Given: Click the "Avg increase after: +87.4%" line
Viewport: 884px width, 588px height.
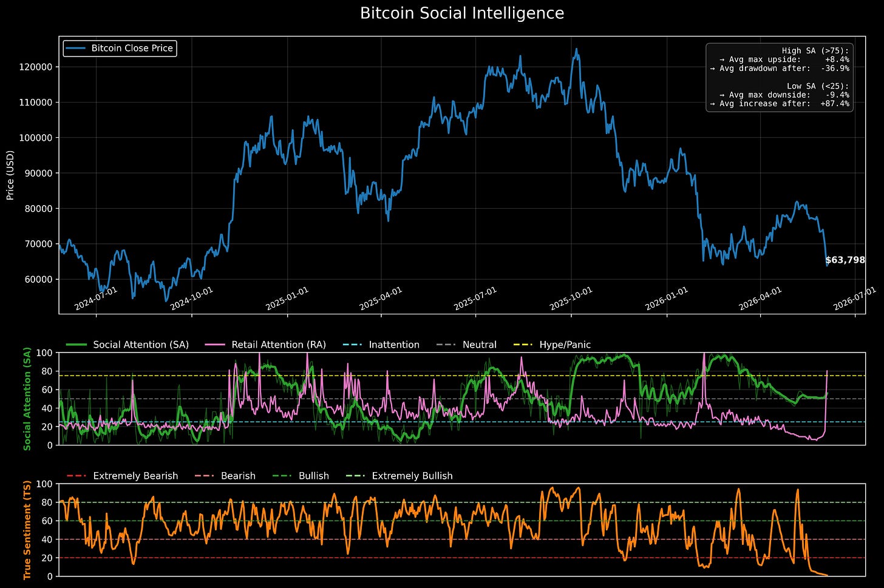Looking at the screenshot, I should (x=780, y=104).
